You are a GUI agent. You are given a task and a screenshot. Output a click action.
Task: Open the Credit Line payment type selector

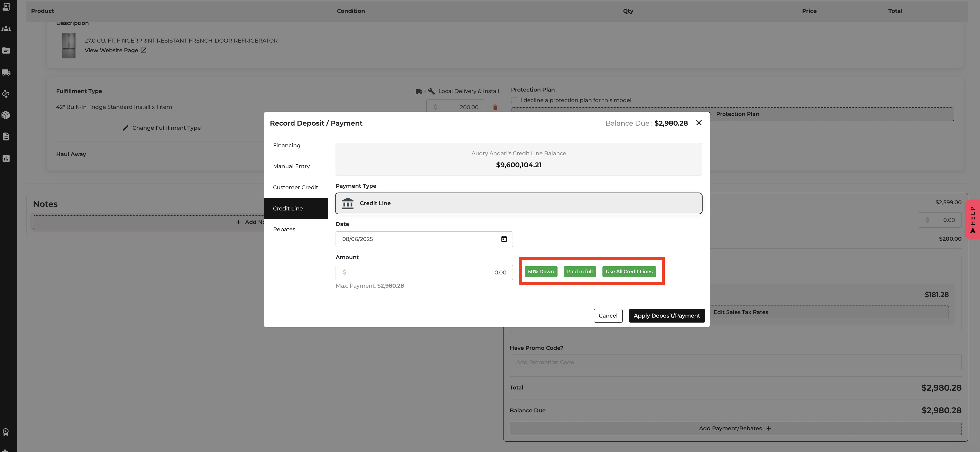518,203
